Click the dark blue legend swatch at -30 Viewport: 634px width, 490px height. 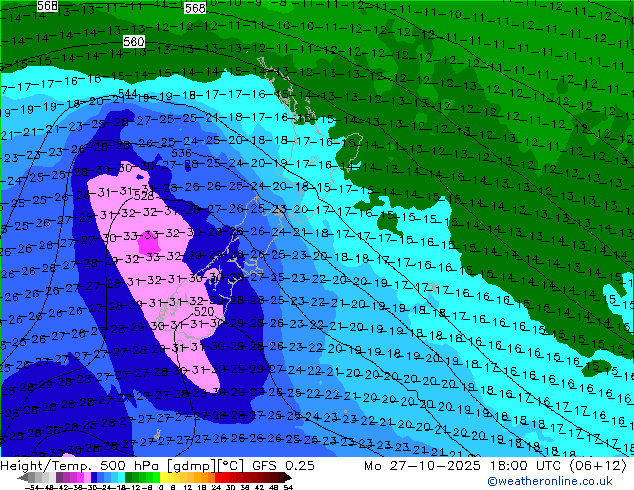click(x=94, y=477)
